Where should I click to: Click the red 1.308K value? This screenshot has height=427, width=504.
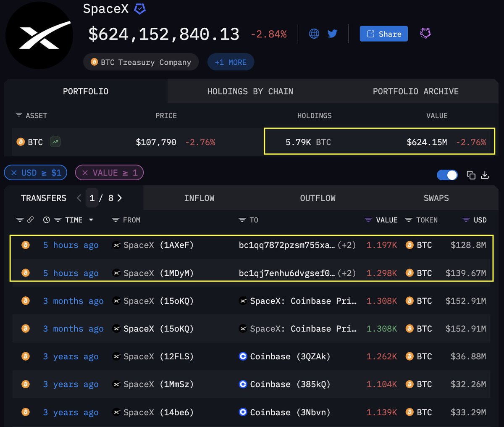pos(382,301)
